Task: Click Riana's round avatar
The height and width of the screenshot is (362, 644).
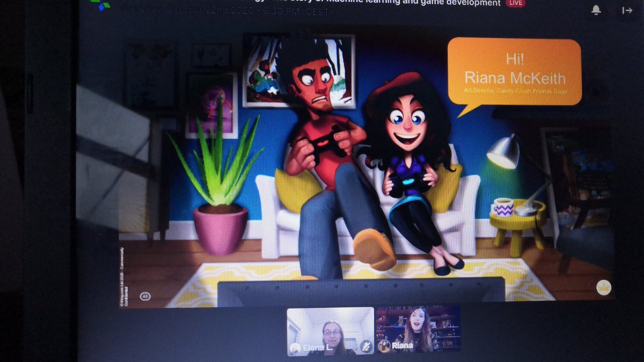Action: tap(384, 345)
